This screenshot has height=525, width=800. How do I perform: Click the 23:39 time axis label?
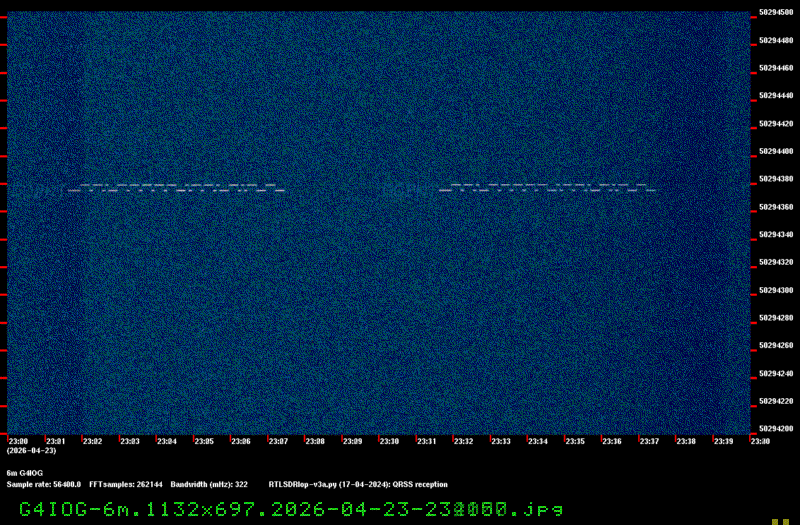click(x=723, y=441)
